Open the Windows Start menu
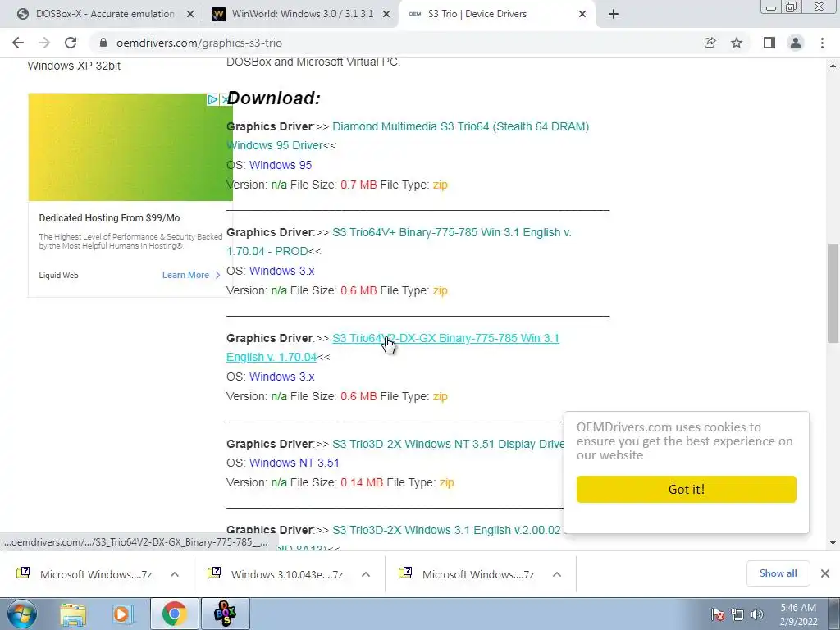Screen dimensions: 840x630 pyautogui.click(x=22, y=614)
